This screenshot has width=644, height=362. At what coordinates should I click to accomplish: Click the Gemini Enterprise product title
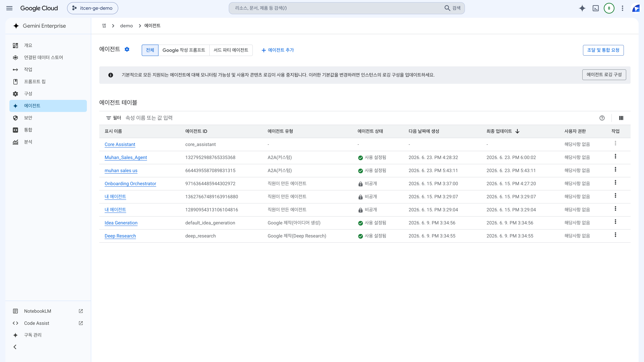click(44, 26)
